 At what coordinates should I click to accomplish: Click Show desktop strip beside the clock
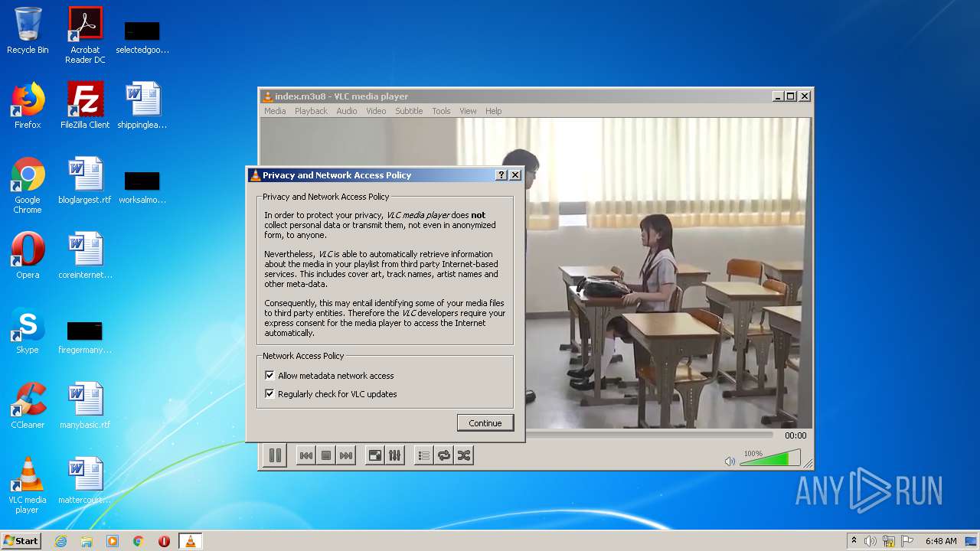pyautogui.click(x=972, y=541)
